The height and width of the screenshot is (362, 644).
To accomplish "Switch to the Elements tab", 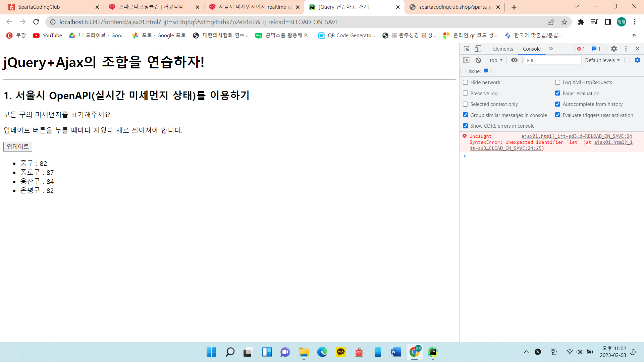I will [503, 49].
